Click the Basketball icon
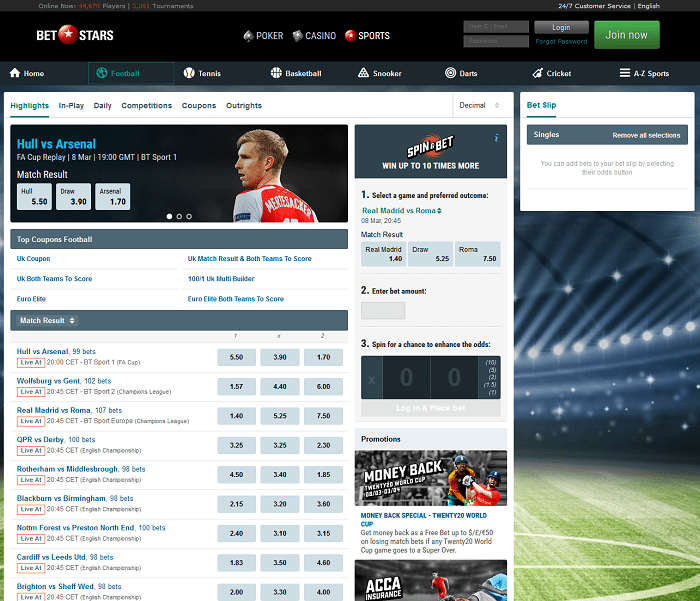The width and height of the screenshot is (700, 601). tap(276, 73)
